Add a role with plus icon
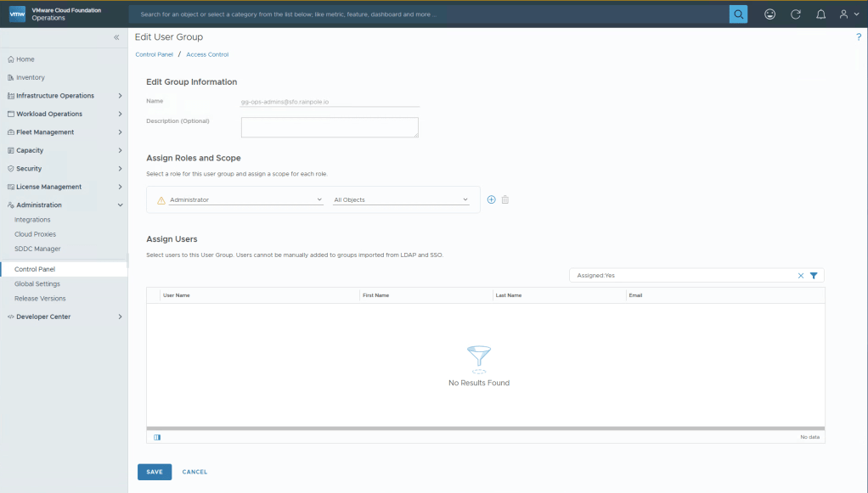The height and width of the screenshot is (493, 868). click(x=491, y=199)
